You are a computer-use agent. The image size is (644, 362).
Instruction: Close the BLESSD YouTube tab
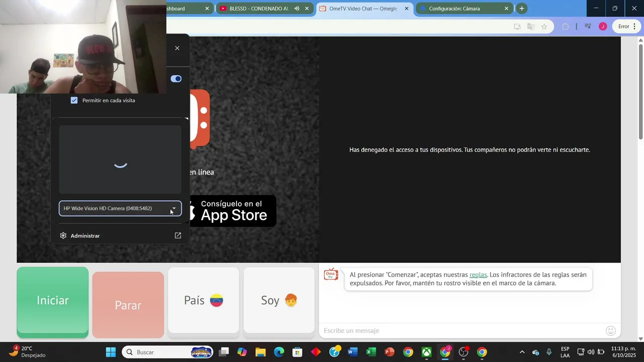307,9
